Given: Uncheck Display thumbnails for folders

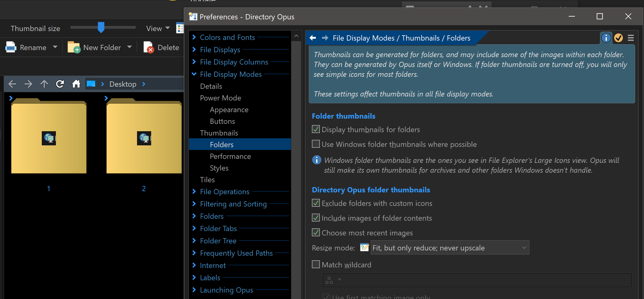Looking at the screenshot, I should tap(316, 129).
